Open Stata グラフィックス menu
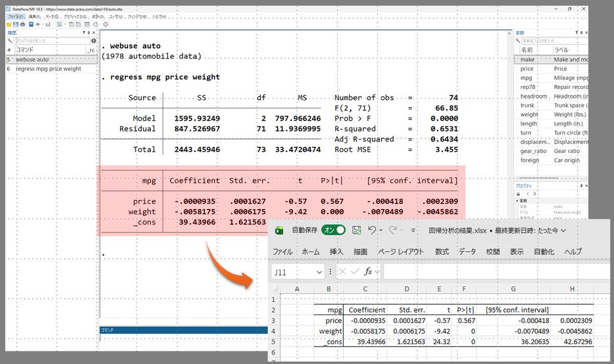 point(75,17)
